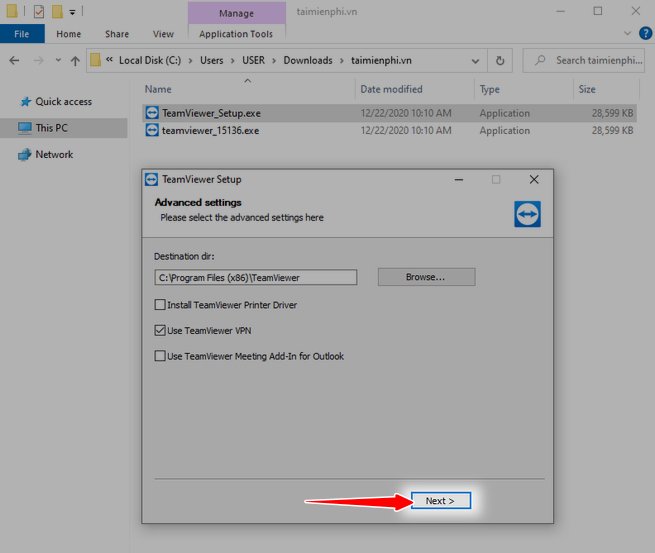
Task: Select the Manage contextual tab
Action: 236,13
